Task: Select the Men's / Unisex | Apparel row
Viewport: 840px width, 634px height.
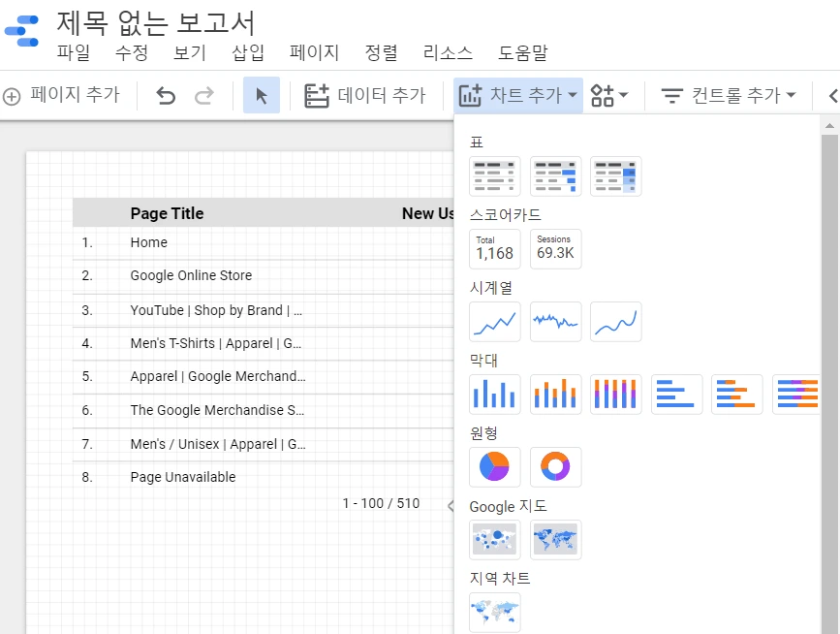Action: point(264,444)
